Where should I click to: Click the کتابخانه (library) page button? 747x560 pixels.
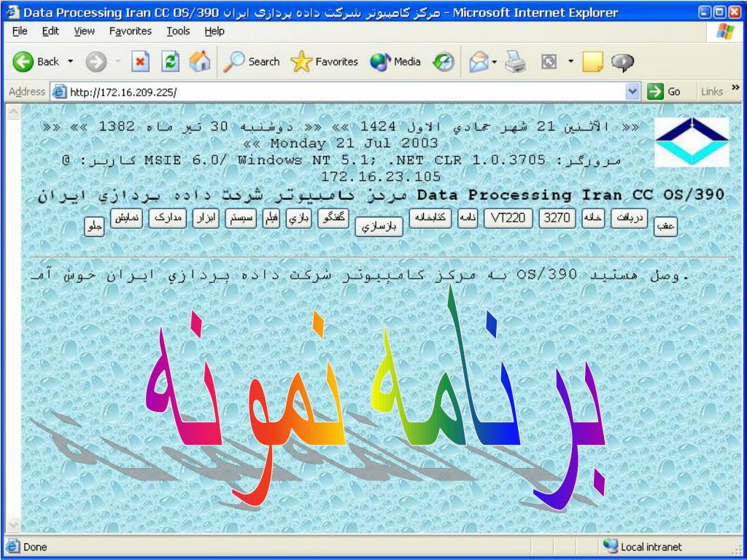click(x=430, y=218)
